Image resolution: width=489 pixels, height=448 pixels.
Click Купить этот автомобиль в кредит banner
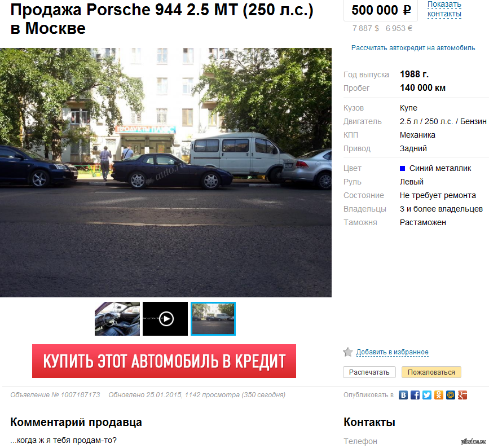coord(164,361)
